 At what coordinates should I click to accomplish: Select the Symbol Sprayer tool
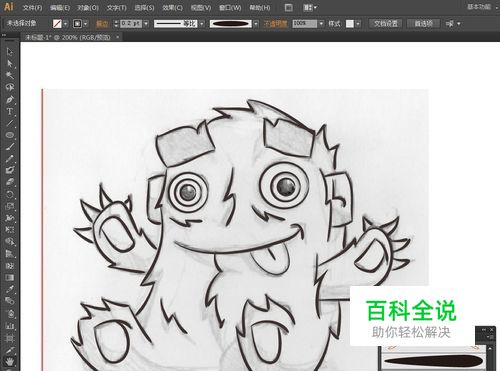(10, 313)
